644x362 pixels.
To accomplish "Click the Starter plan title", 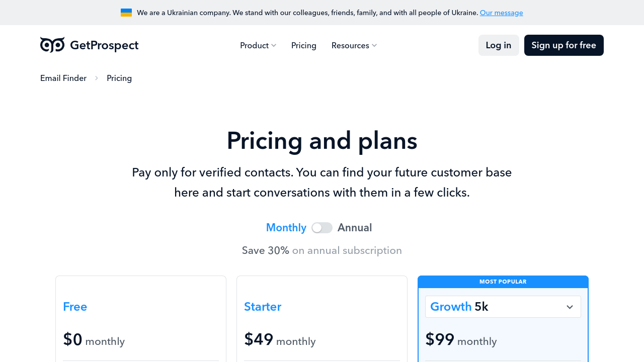I will [263, 307].
